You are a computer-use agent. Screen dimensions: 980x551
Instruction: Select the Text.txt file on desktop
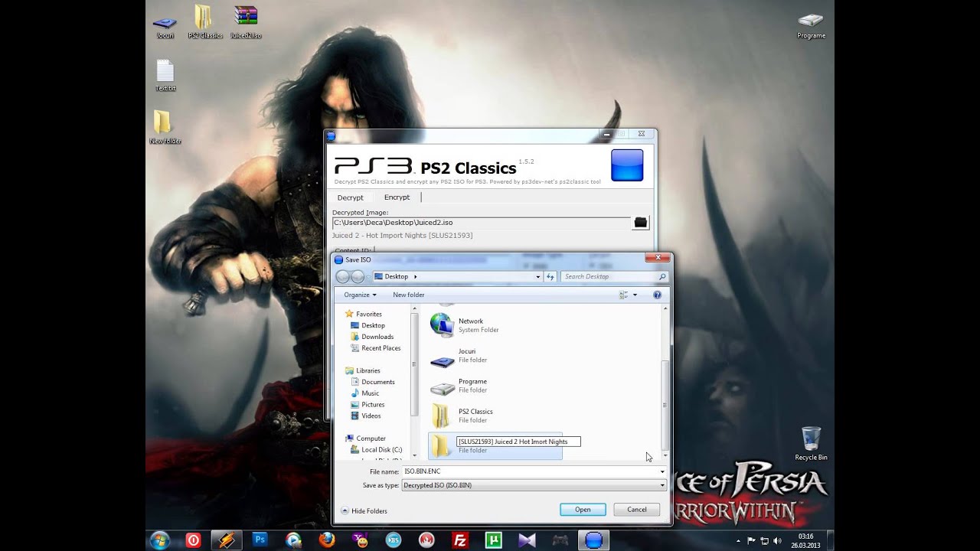click(x=165, y=76)
